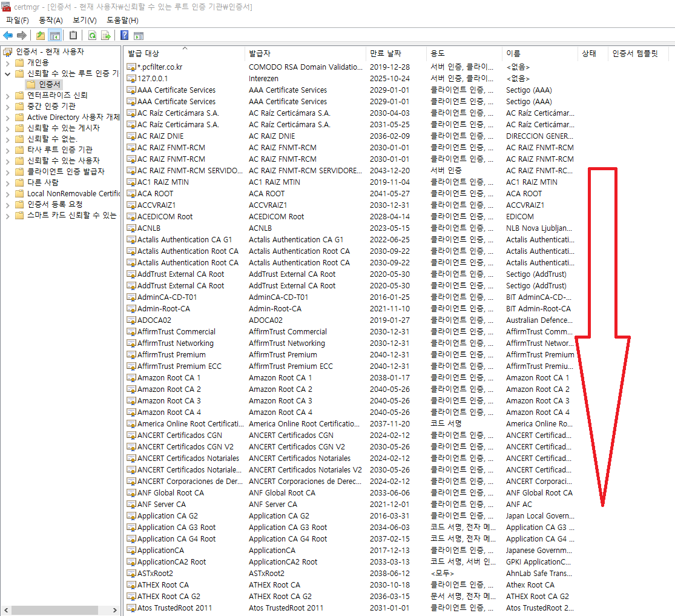Viewport: 675px width, 616px height.
Task: Sort by 발급 대상 column header
Action: 184,53
